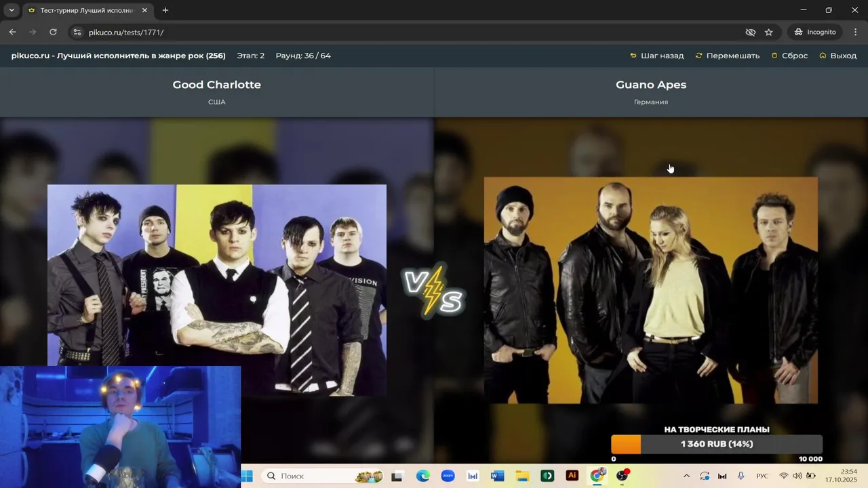Click the crossed-eye tracking protection icon
Screen dimensions: 868x488
pos(750,32)
